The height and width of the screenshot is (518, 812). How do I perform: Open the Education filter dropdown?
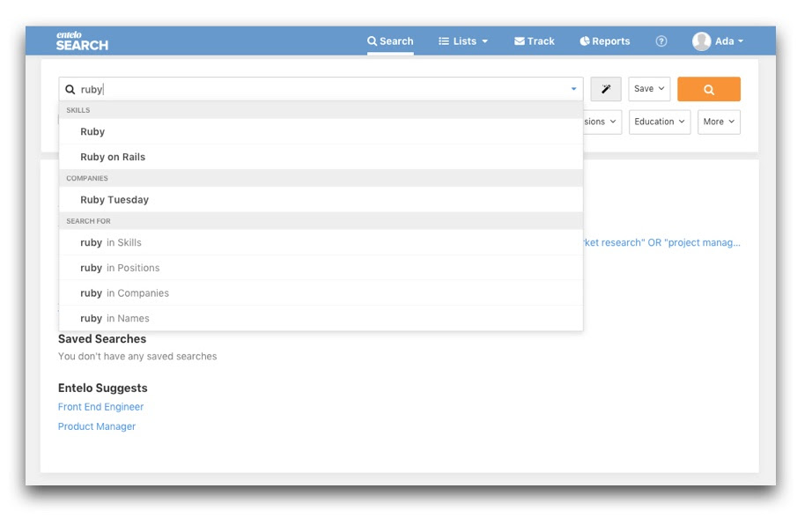tap(659, 122)
